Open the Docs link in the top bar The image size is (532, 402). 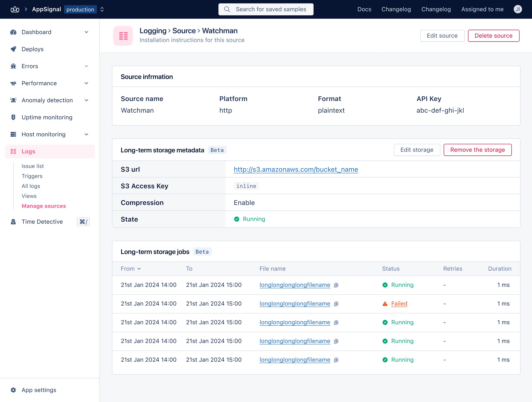pos(364,9)
